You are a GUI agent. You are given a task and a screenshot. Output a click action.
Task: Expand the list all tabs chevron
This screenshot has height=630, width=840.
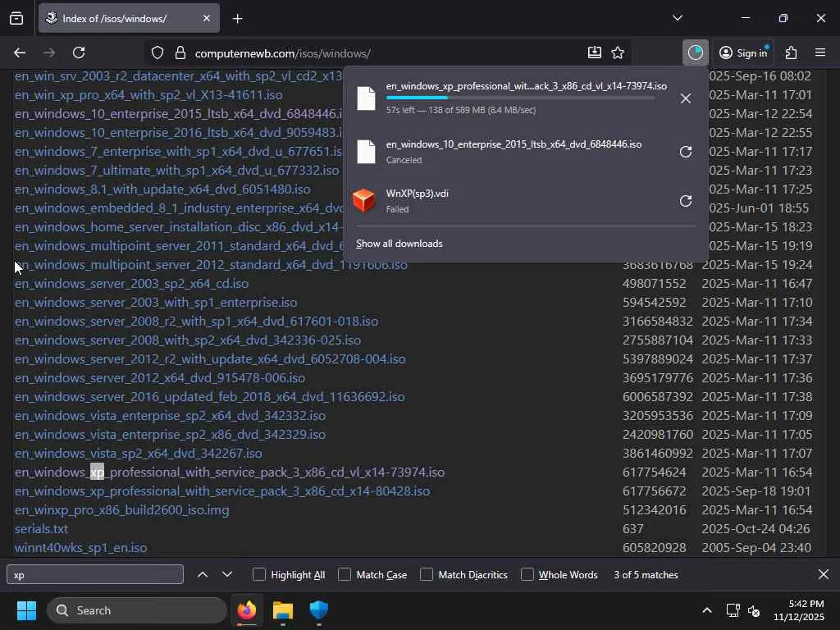[677, 18]
